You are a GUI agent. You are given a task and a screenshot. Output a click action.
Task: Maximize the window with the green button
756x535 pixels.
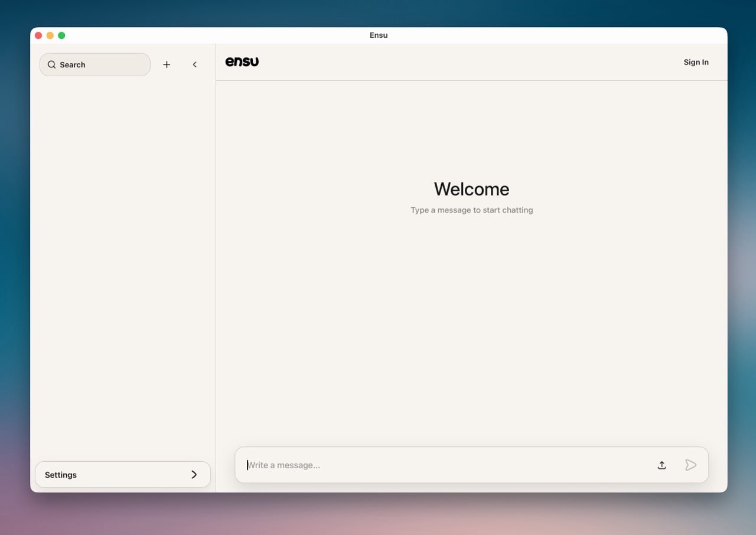tap(61, 35)
